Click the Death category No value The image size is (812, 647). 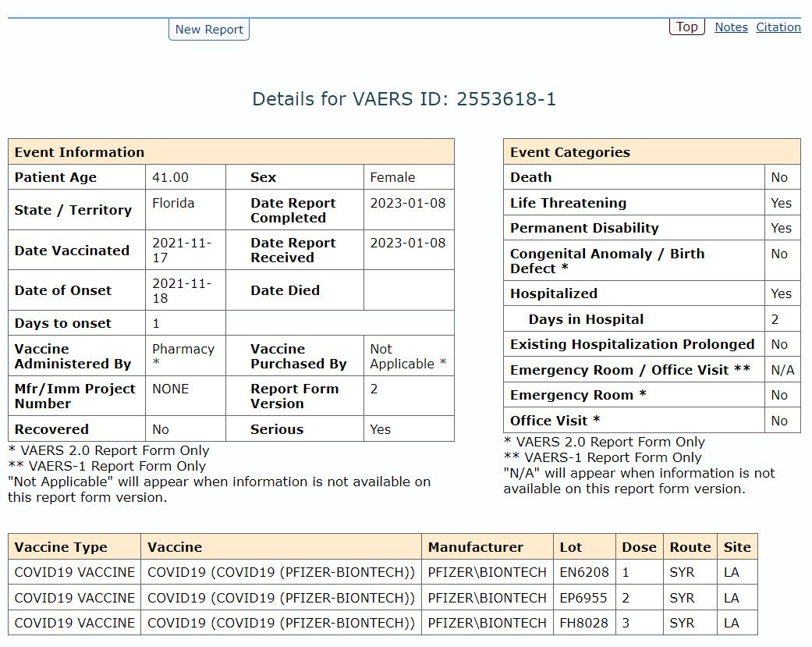pos(779,177)
